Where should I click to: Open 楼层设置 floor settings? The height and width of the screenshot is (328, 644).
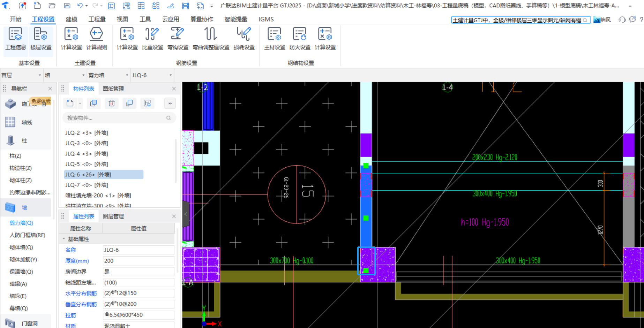[x=41, y=39]
